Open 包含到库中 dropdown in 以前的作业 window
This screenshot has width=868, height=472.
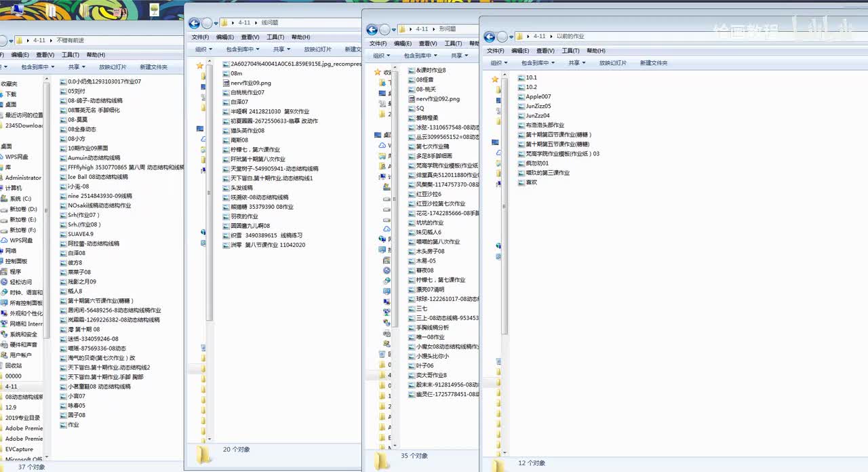pyautogui.click(x=538, y=63)
